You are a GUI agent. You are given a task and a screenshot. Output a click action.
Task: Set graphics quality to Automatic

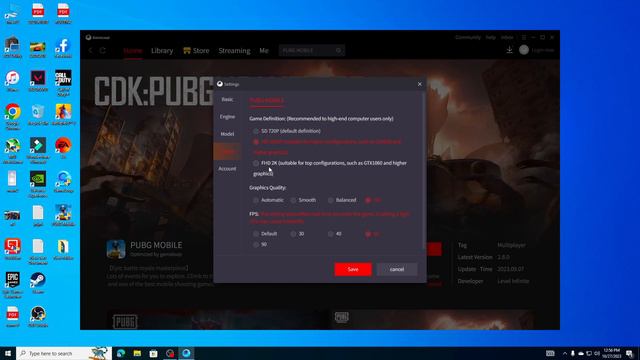[256, 200]
